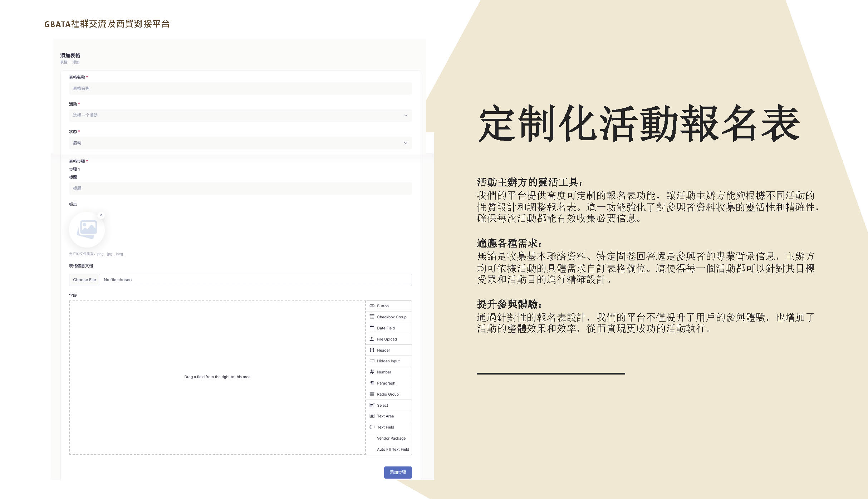Click the Button field type icon
The image size is (868, 499).
coord(372,305)
